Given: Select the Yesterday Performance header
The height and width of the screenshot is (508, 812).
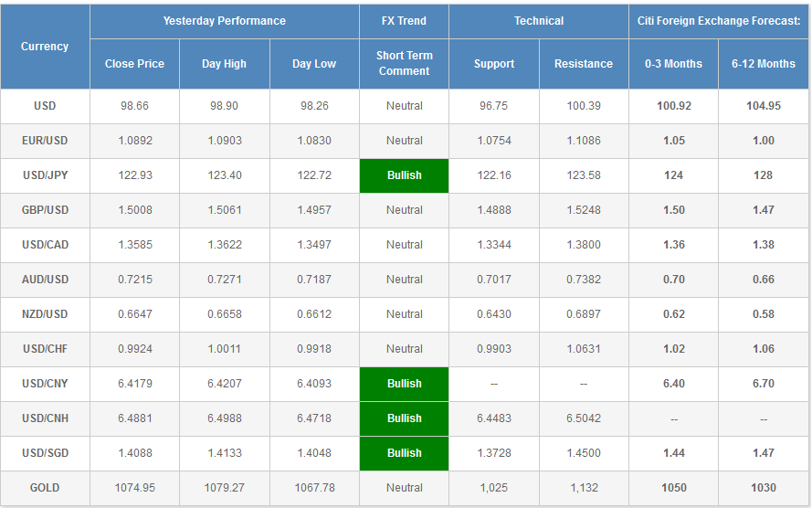Looking at the screenshot, I should coord(224,21).
